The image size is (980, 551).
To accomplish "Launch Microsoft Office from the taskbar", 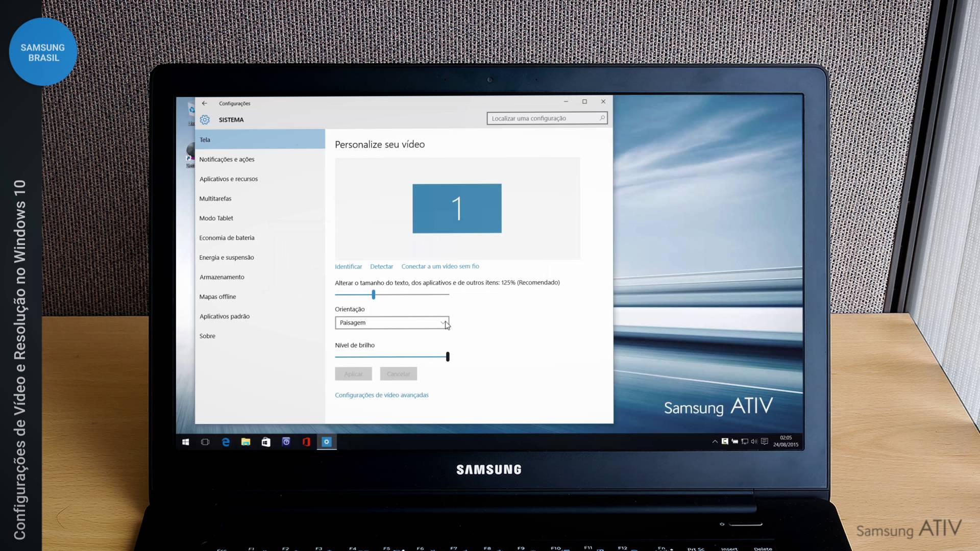I will 306,442.
